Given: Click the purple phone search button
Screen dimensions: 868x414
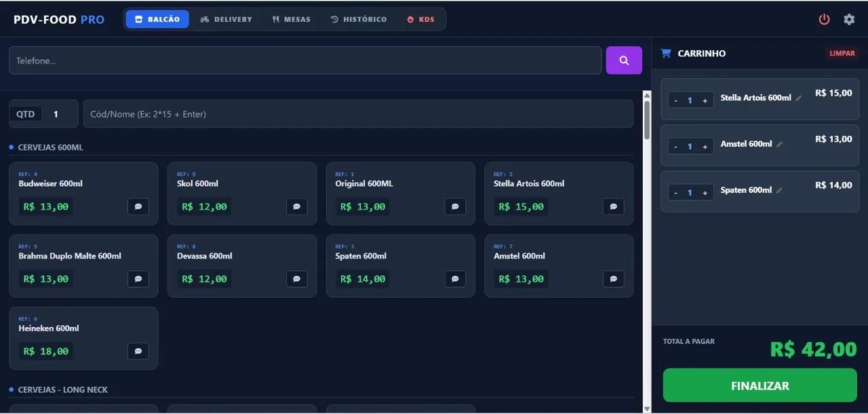Looking at the screenshot, I should click(624, 60).
